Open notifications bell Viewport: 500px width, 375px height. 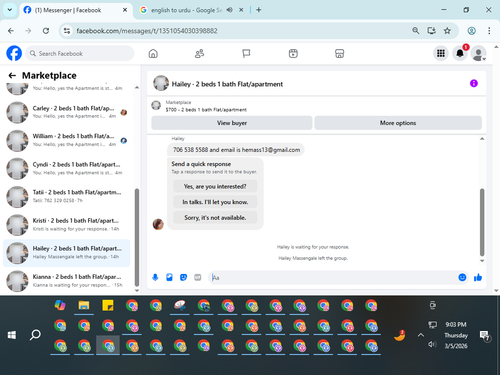tap(460, 53)
